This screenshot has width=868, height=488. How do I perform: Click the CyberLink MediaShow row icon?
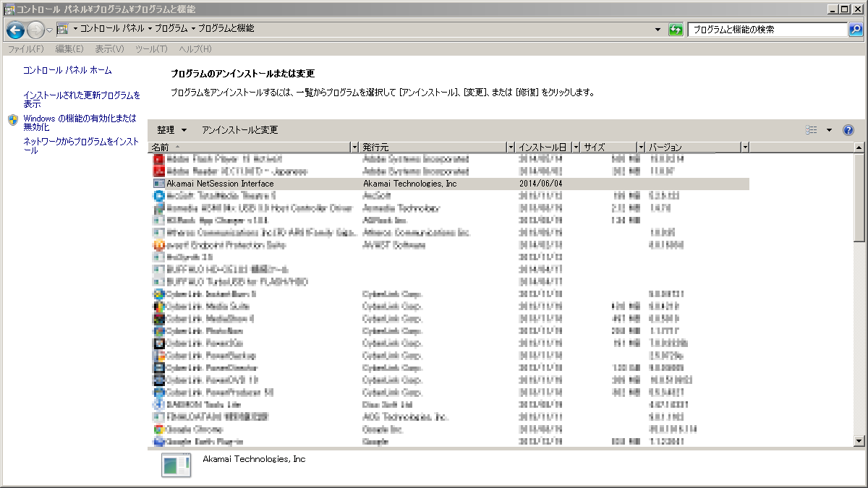click(x=159, y=319)
